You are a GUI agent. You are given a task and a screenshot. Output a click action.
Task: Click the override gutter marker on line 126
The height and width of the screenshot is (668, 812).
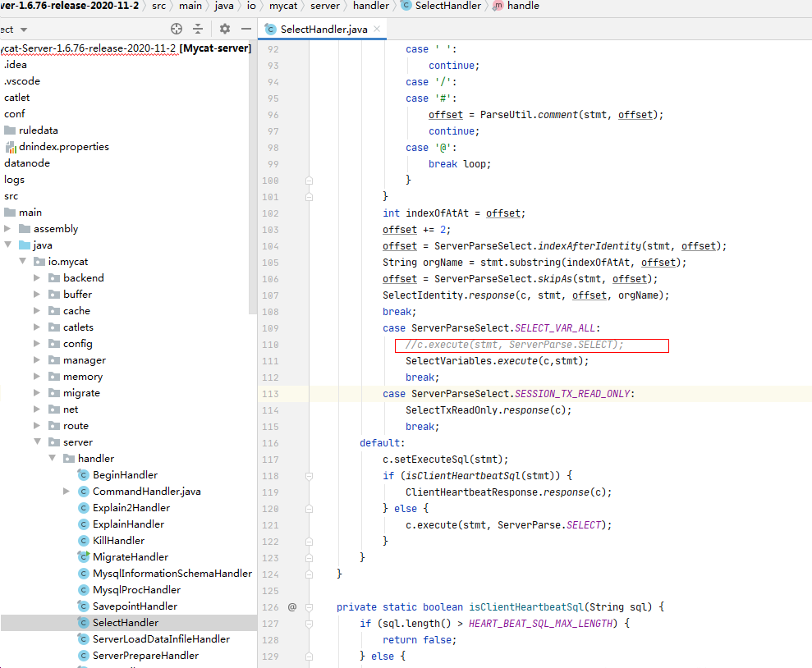coord(292,607)
